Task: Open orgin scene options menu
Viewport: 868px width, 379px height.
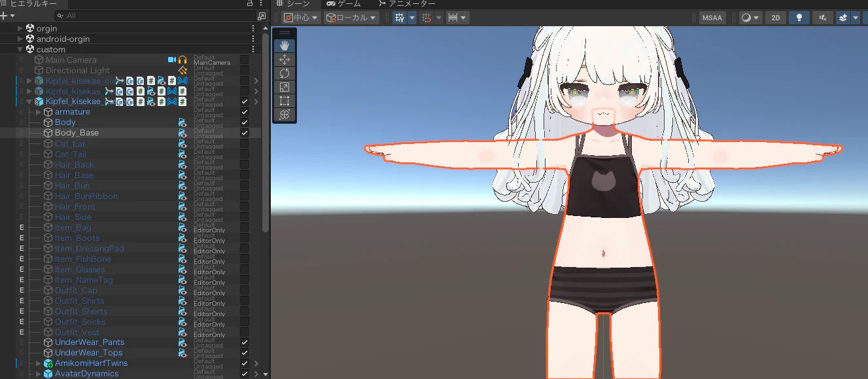Action: click(x=253, y=28)
